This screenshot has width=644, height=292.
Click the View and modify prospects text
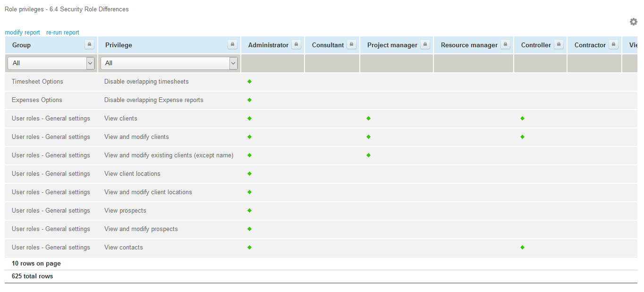point(141,229)
